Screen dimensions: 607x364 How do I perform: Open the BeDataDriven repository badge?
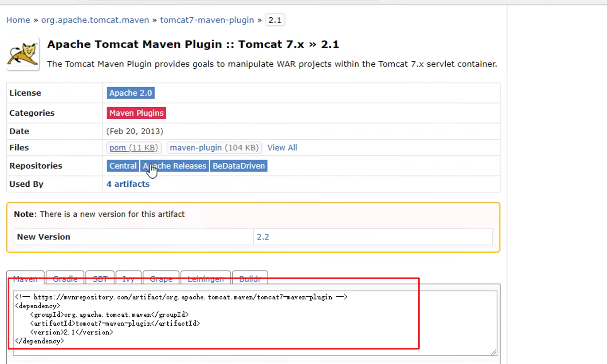point(238,166)
